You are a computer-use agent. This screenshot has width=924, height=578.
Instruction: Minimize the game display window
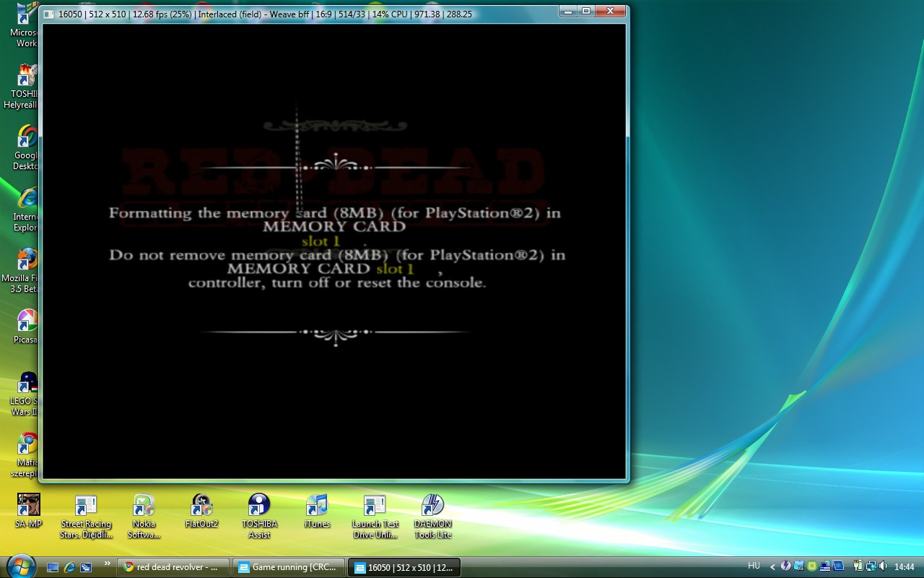pyautogui.click(x=569, y=11)
